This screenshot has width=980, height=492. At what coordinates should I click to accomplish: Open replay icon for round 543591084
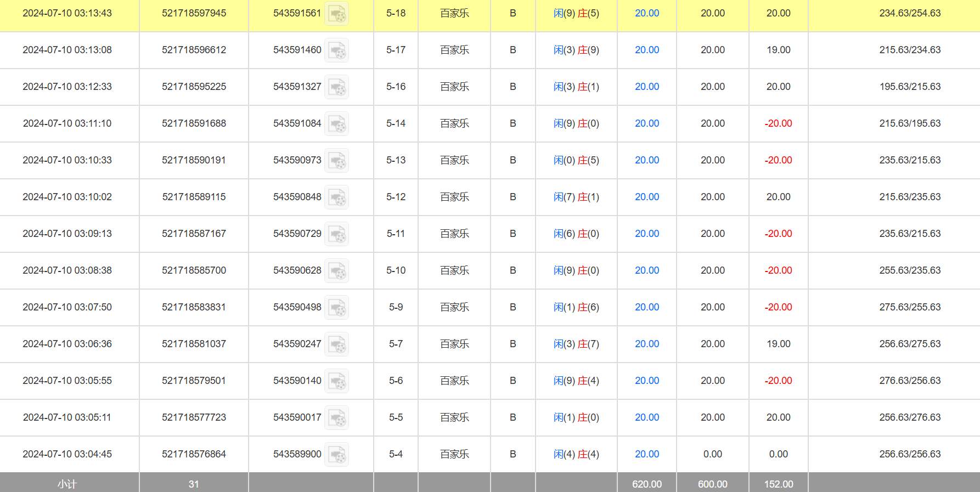click(x=336, y=124)
